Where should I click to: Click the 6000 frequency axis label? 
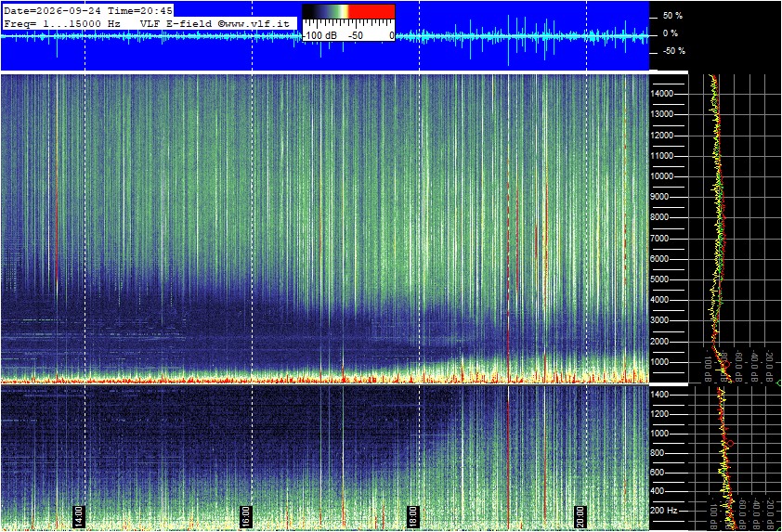659,259
